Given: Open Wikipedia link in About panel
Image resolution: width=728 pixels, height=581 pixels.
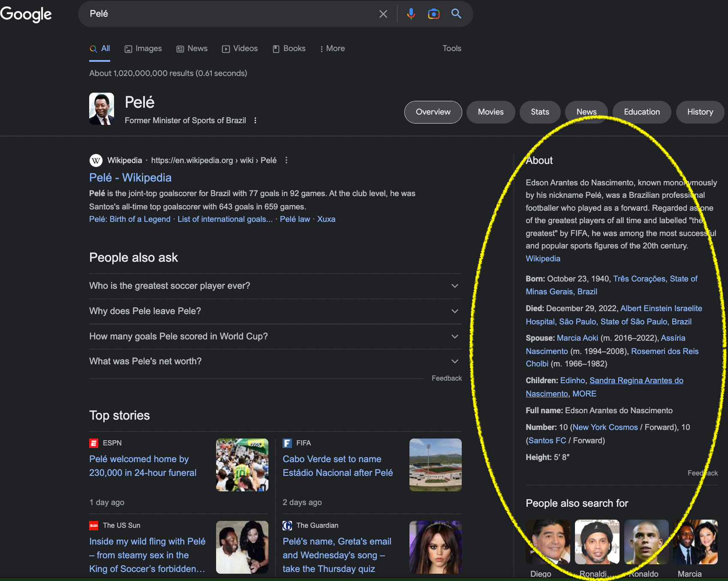Looking at the screenshot, I should click(x=543, y=259).
